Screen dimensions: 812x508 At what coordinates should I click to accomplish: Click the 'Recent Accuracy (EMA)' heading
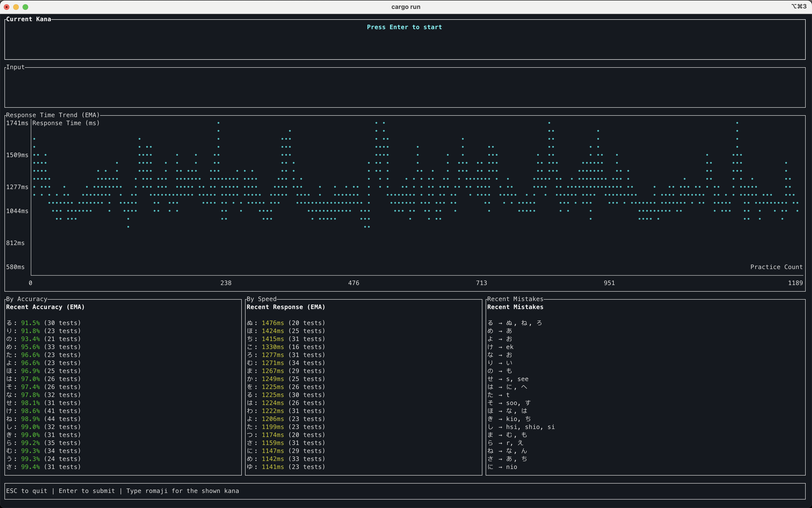[45, 307]
